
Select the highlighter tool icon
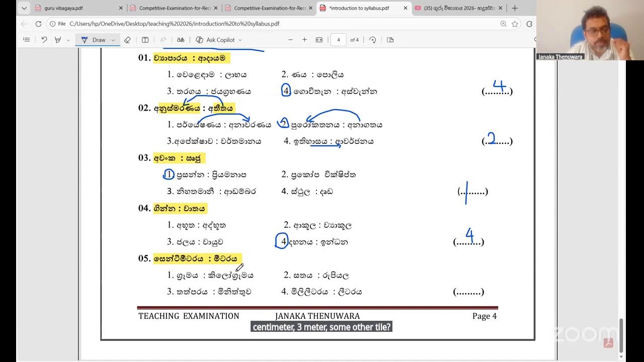(x=58, y=40)
